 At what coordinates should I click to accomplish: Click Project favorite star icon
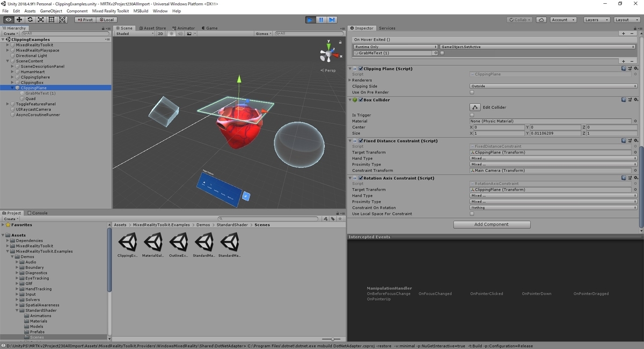coord(340,219)
